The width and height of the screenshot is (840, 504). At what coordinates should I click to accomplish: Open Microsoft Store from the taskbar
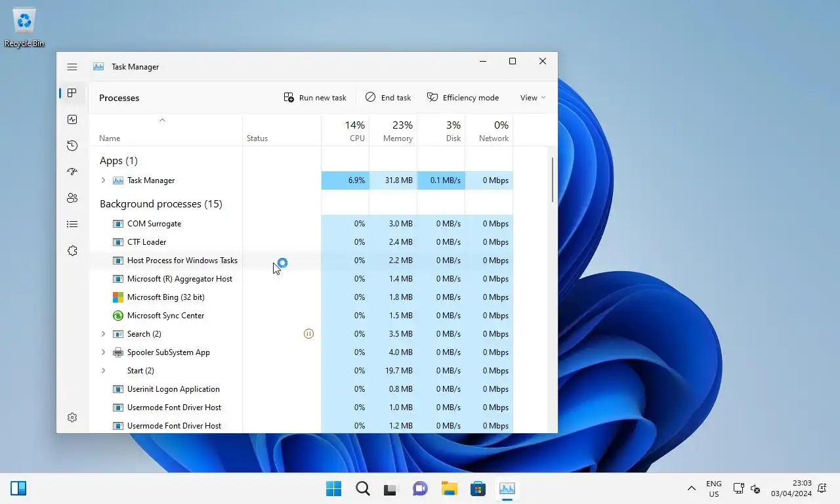pos(478,489)
